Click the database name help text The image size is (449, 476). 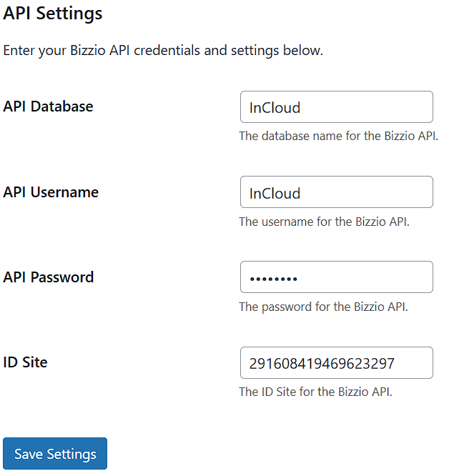(x=338, y=136)
